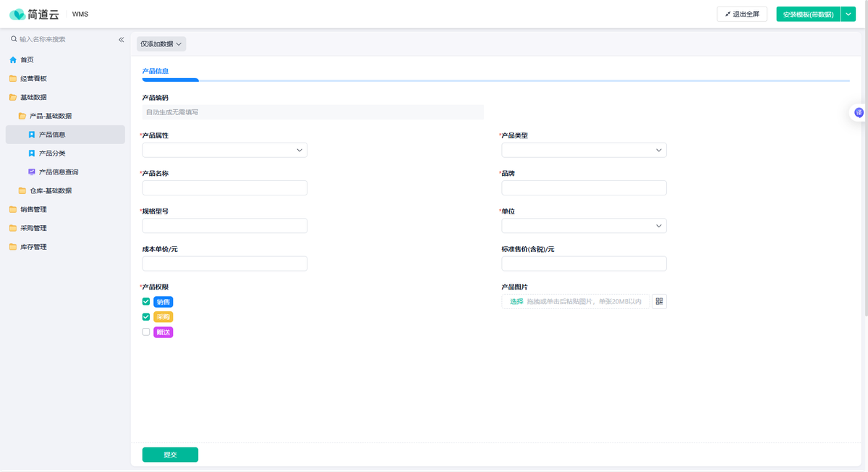
Task: Open the 仅添加数据 dropdown
Action: coord(161,44)
